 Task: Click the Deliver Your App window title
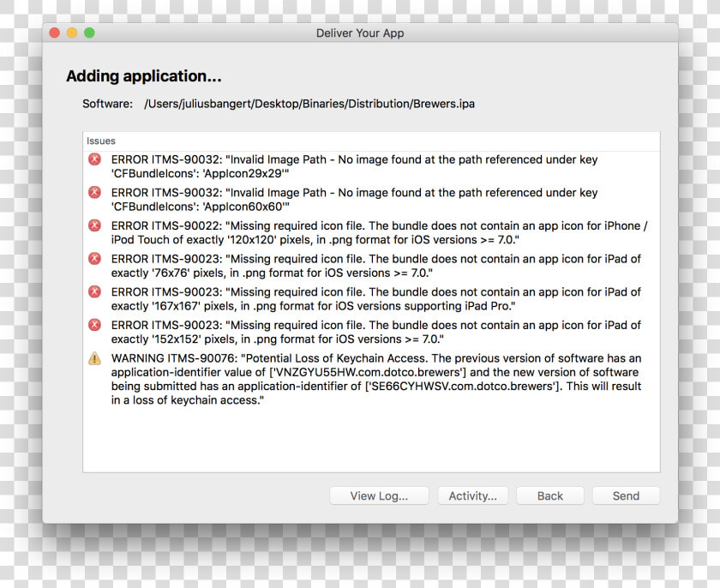(360, 33)
